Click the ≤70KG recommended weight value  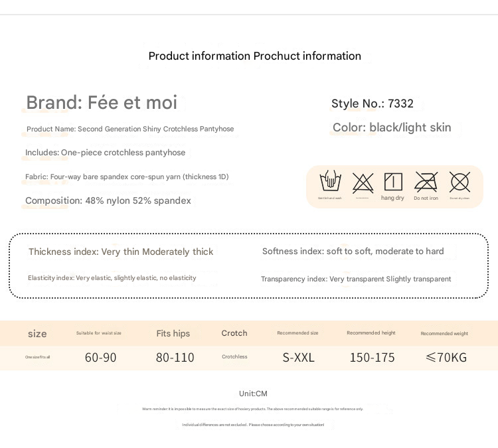click(446, 357)
